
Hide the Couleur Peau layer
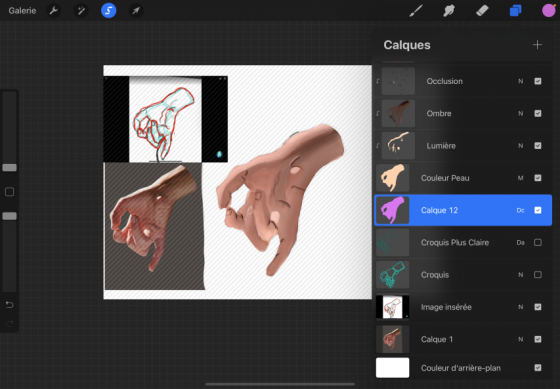pyautogui.click(x=538, y=178)
